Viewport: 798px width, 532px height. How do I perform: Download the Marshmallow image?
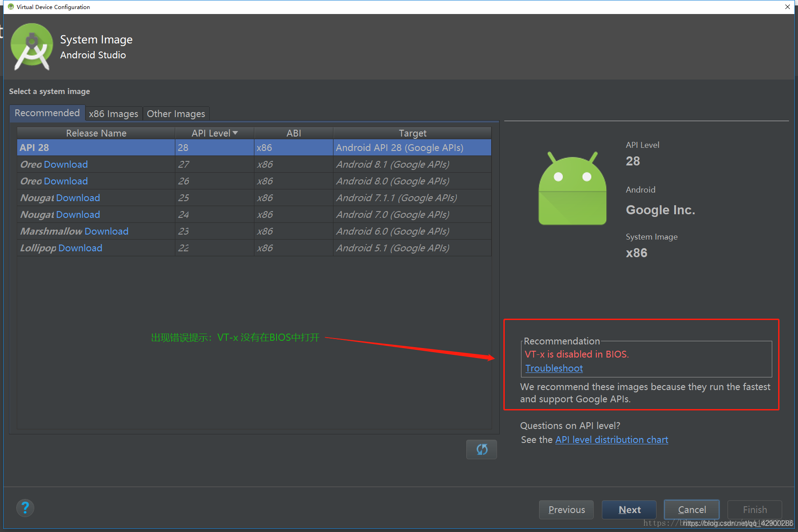tap(107, 231)
